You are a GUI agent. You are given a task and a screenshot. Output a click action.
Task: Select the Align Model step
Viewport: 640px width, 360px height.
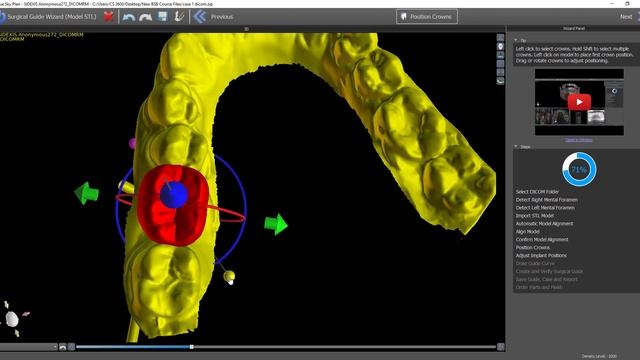527,231
